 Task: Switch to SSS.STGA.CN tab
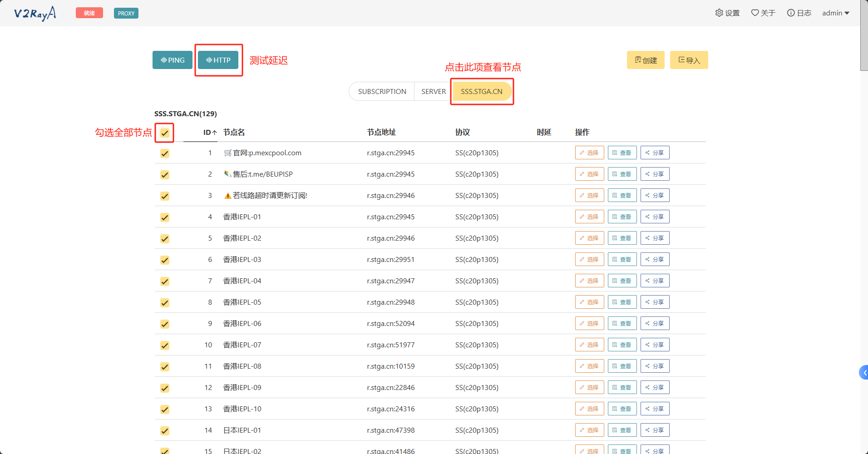pos(482,91)
